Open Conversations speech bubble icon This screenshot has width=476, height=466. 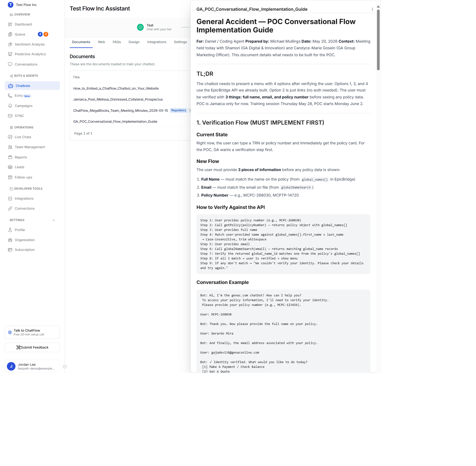pyautogui.click(x=10, y=64)
